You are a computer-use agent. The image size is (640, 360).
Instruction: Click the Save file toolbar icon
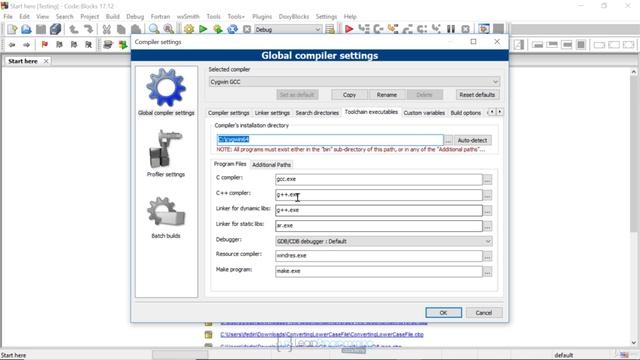(41, 29)
